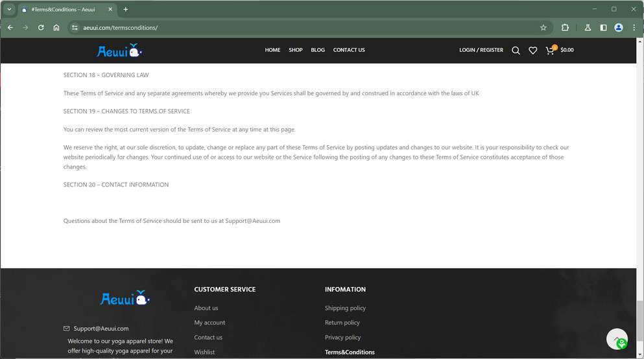The width and height of the screenshot is (644, 359).
Task: Open the shopping cart icon
Action: 551,50
